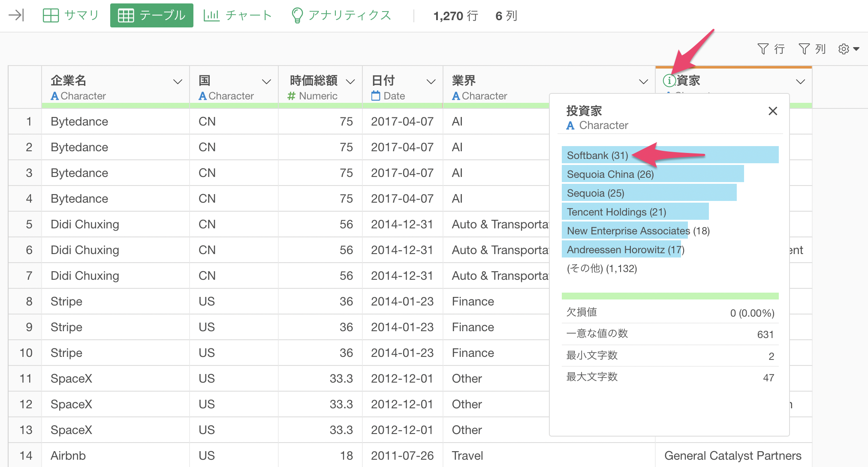The height and width of the screenshot is (467, 868).
Task: Open the 日付 column menu arrow
Action: click(431, 81)
